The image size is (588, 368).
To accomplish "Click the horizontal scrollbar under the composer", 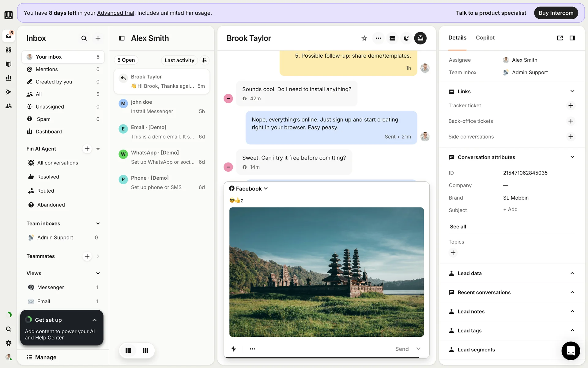I will tap(322, 357).
